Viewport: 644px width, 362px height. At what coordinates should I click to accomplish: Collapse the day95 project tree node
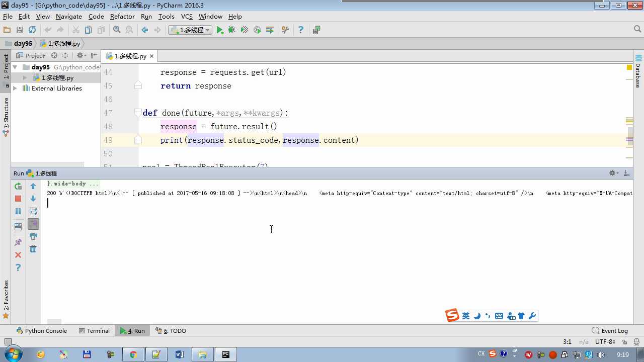coord(15,67)
